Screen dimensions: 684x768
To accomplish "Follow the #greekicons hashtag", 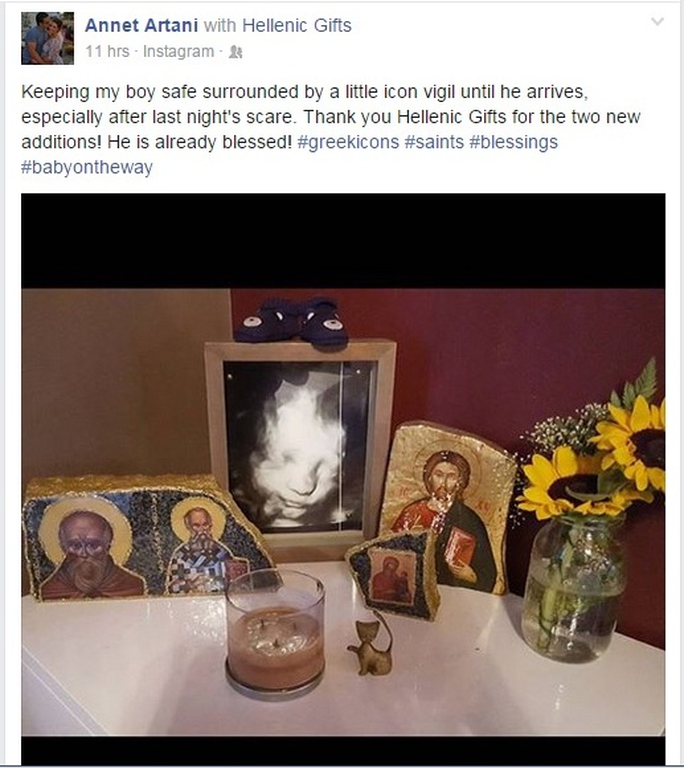I will tap(348, 142).
